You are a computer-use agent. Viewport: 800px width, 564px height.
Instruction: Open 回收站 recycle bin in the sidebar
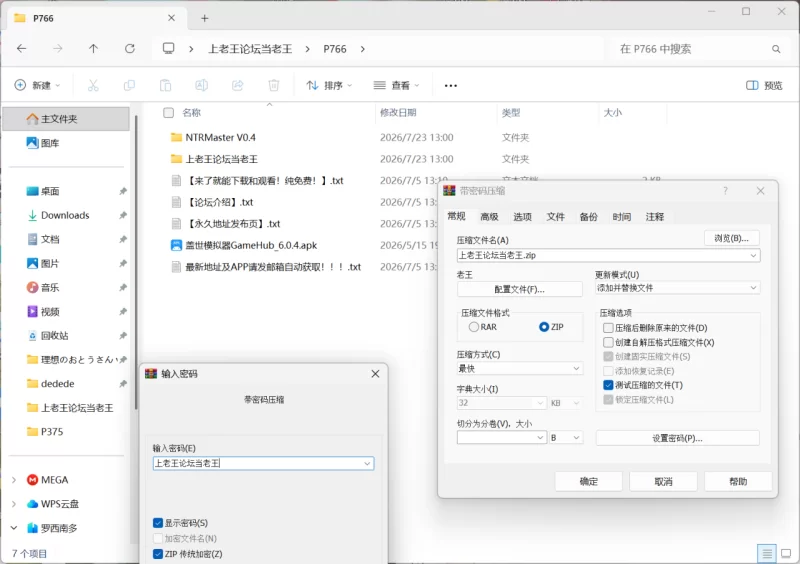coord(47,335)
